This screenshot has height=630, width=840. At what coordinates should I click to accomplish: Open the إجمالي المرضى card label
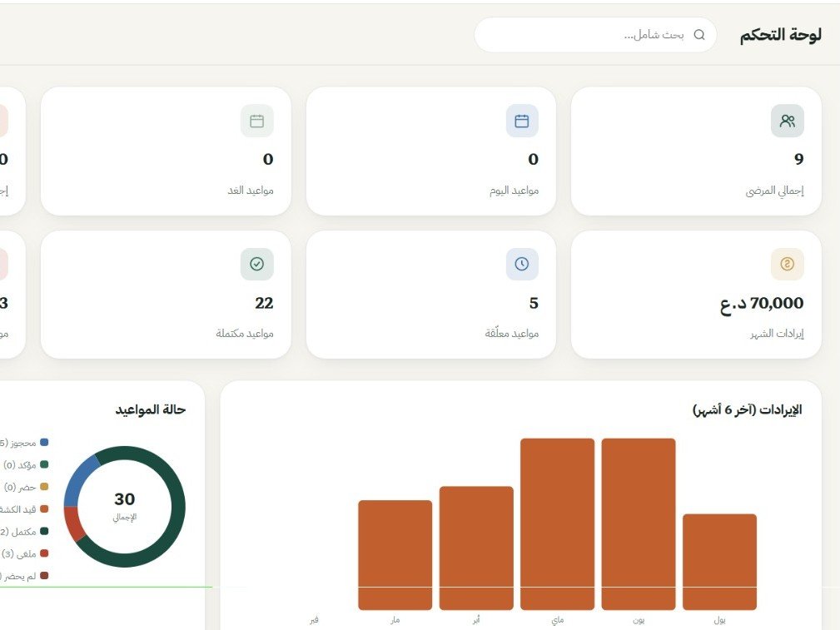tap(774, 191)
